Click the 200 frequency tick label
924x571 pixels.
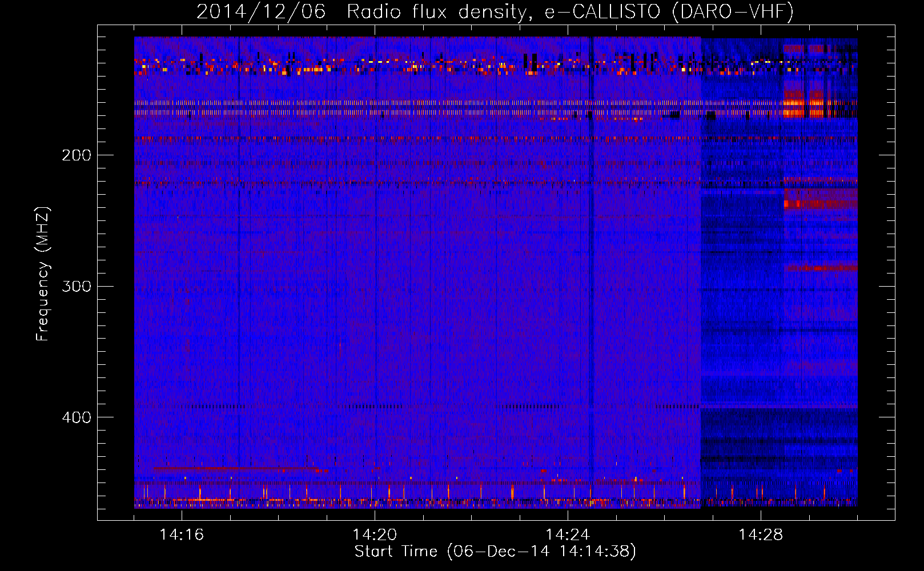(77, 155)
